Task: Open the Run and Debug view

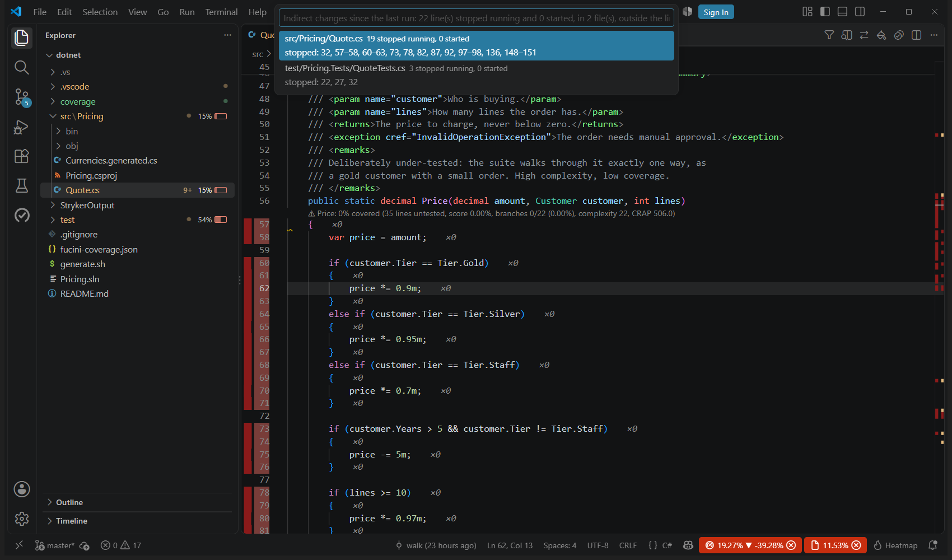Action: click(x=22, y=127)
